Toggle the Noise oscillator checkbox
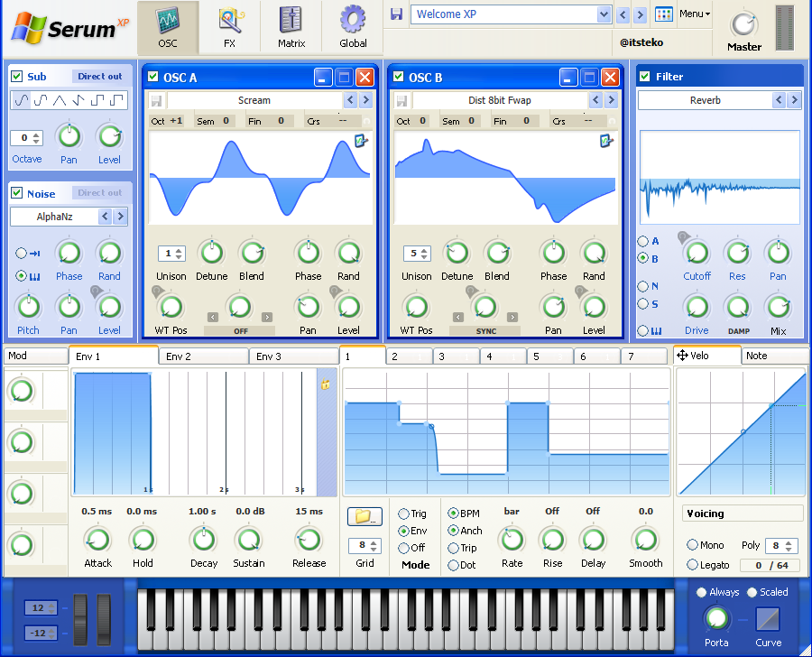The height and width of the screenshot is (657, 812). click(17, 193)
